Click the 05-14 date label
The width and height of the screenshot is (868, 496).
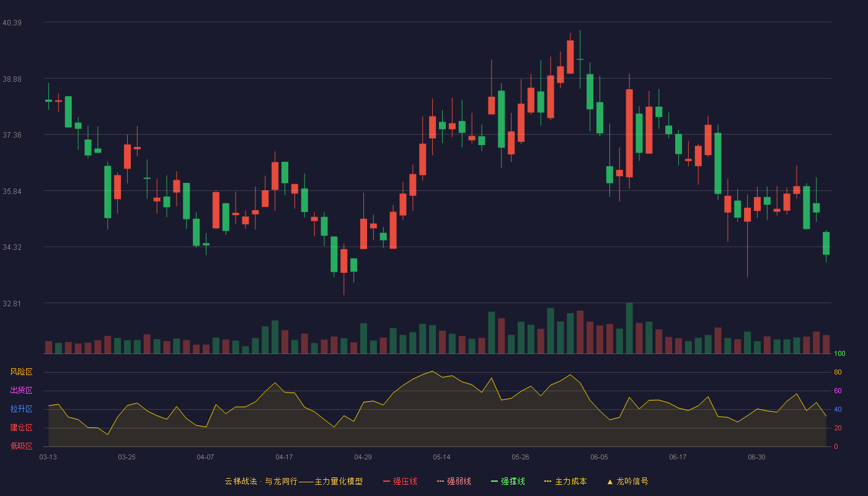click(442, 457)
